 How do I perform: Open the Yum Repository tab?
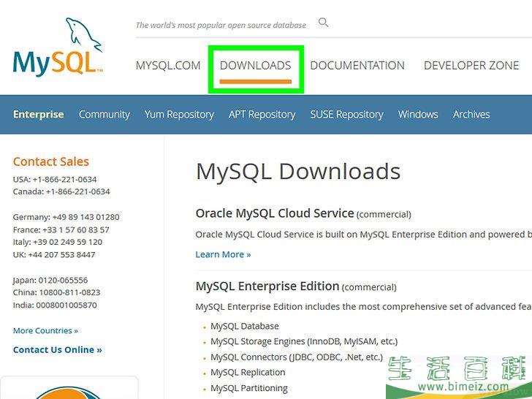pos(179,114)
